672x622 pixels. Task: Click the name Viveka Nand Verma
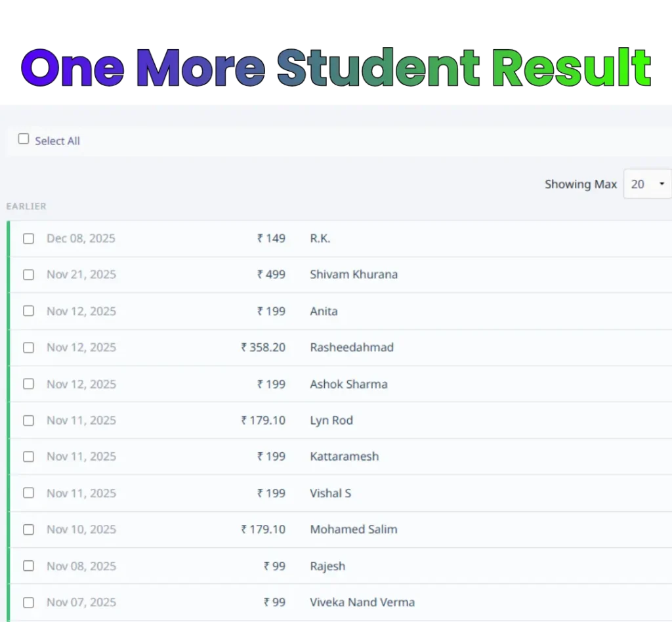click(x=362, y=602)
